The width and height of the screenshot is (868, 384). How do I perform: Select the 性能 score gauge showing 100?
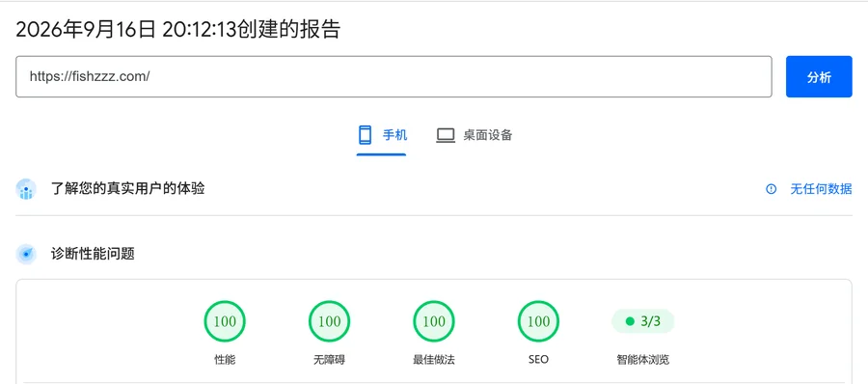coord(225,321)
